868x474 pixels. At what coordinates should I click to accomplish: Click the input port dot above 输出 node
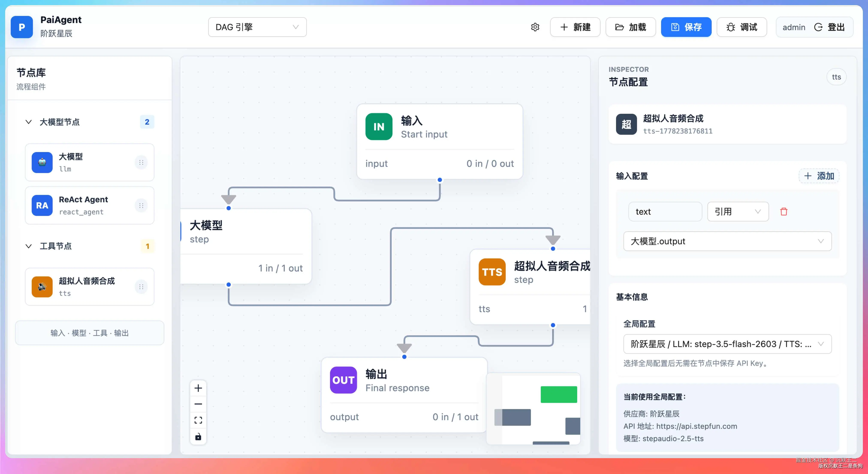tap(404, 357)
